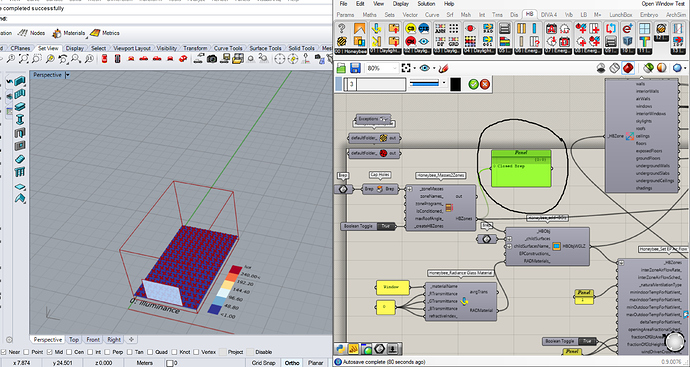The height and width of the screenshot is (367, 690).
Task: Open the Materials panel icon in Rhino
Action: tap(57, 33)
